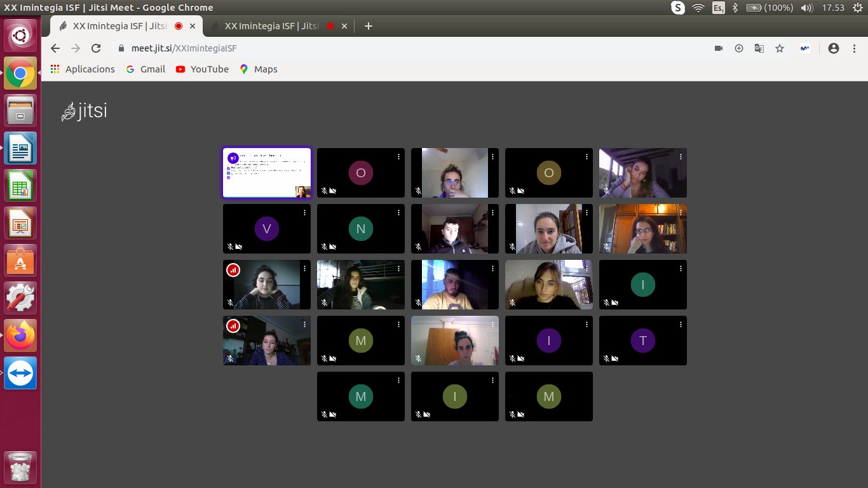Image resolution: width=868 pixels, height=488 pixels.
Task: Select the shared presentation thumbnail tile
Action: [x=266, y=173]
